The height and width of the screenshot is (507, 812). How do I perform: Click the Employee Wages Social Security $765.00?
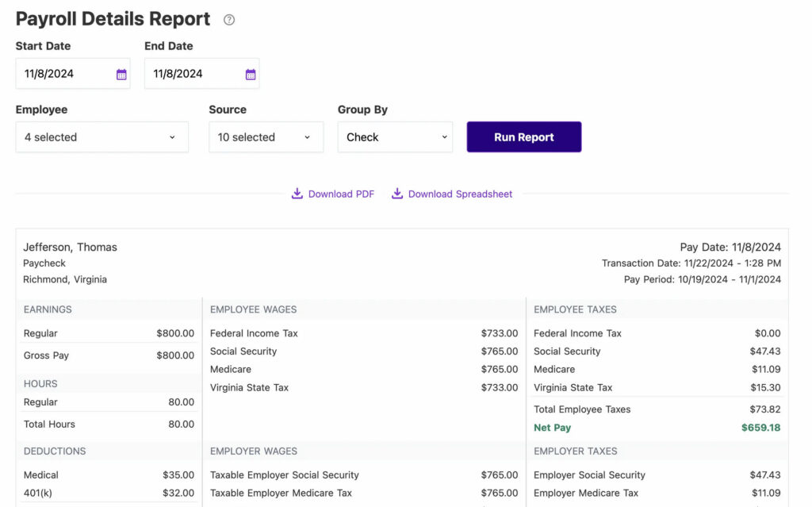(500, 351)
